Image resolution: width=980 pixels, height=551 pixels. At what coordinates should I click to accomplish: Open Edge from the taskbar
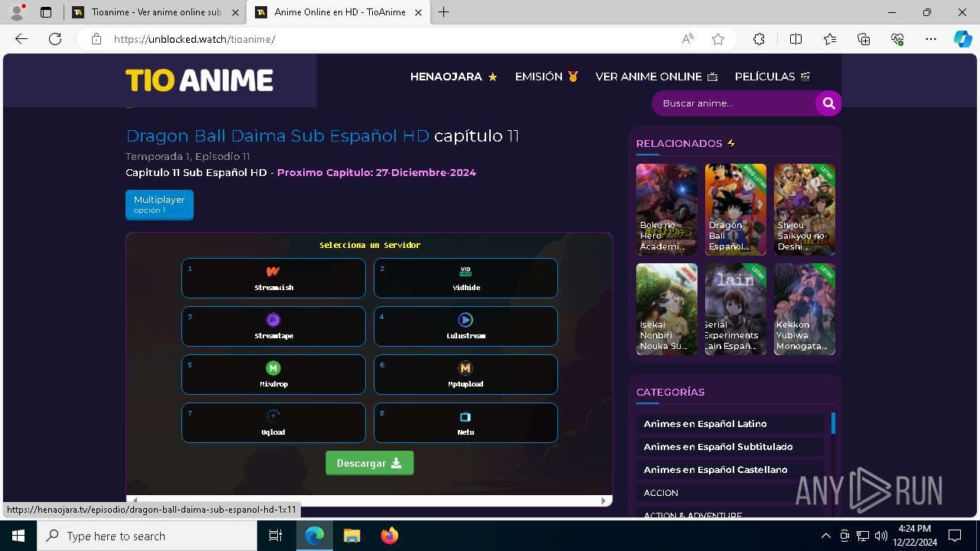click(315, 536)
